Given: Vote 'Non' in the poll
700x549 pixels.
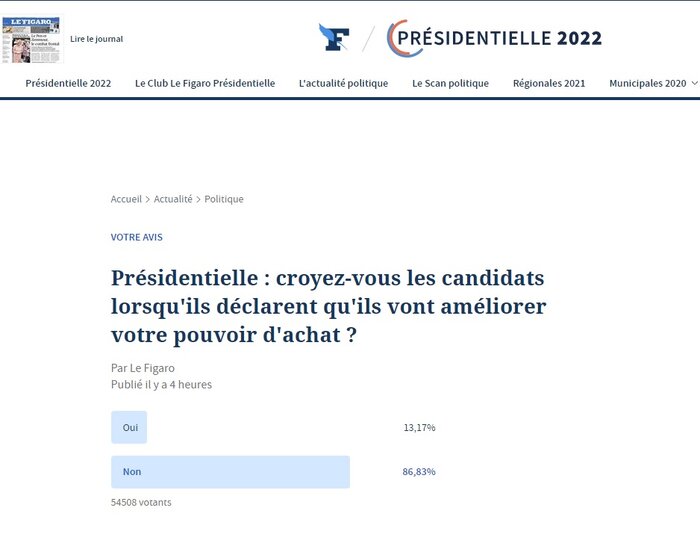Looking at the screenshot, I should 230,471.
